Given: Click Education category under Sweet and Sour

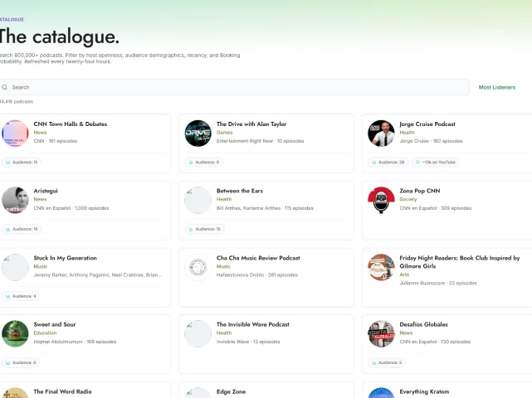Looking at the screenshot, I should pos(45,332).
